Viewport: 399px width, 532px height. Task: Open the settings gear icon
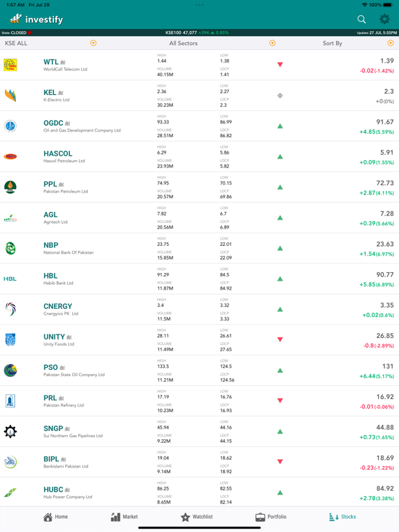click(384, 19)
